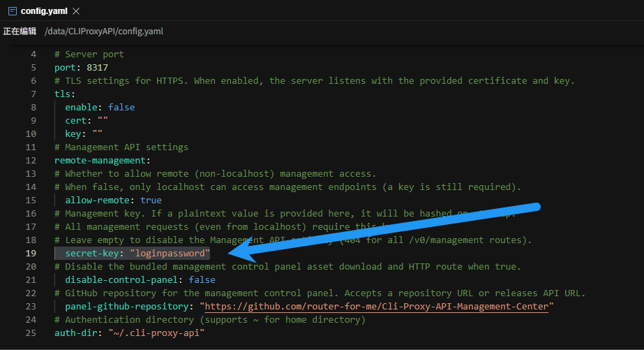Click line number 19 in the gutter
The height and width of the screenshot is (350, 644).
click(30, 253)
